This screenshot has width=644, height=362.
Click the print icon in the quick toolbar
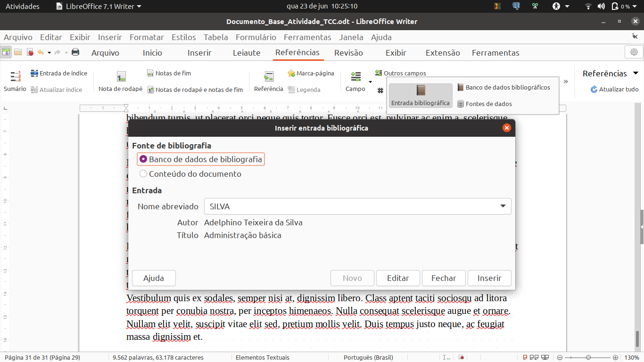pos(75,52)
